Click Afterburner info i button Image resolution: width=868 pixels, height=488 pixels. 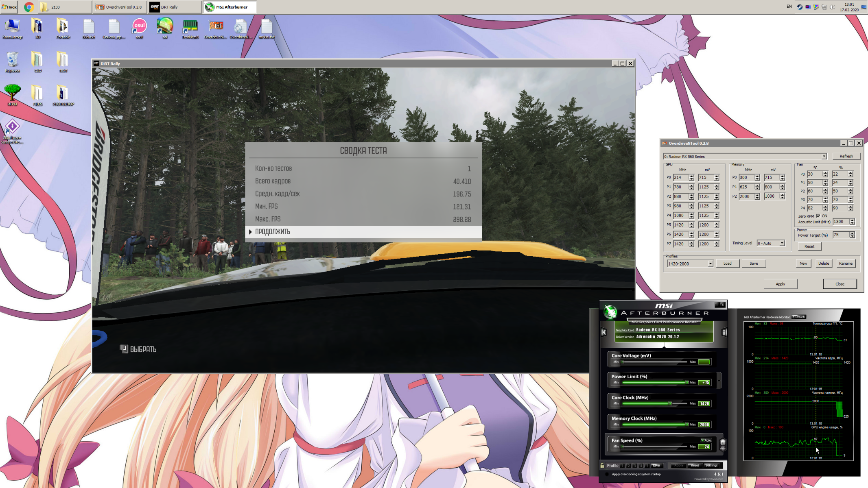(724, 332)
